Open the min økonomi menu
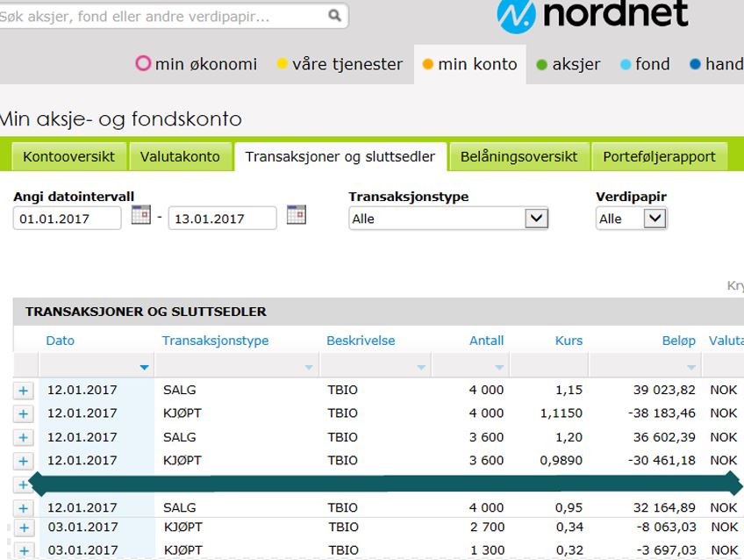Image resolution: width=744 pixels, height=560 pixels. pos(197,64)
